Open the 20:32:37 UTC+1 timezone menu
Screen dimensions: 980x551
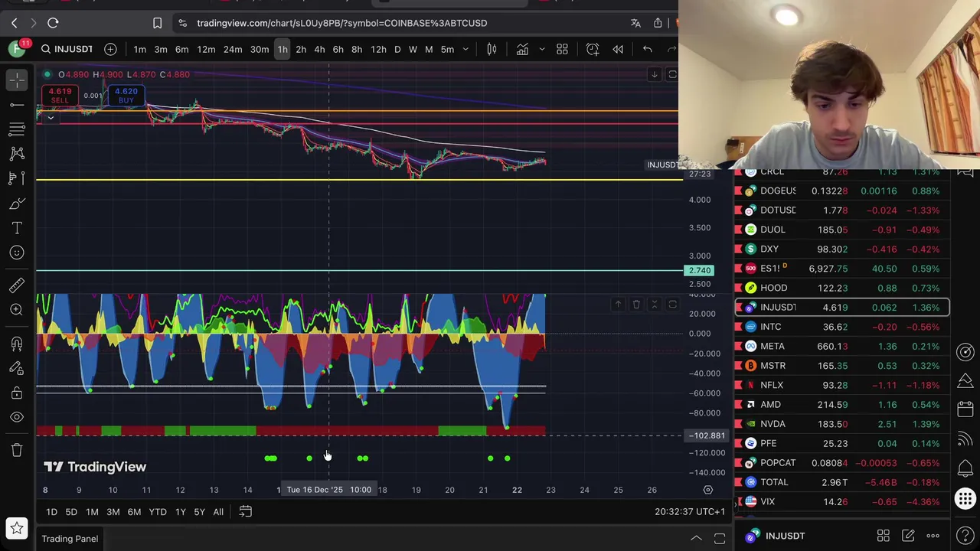690,511
